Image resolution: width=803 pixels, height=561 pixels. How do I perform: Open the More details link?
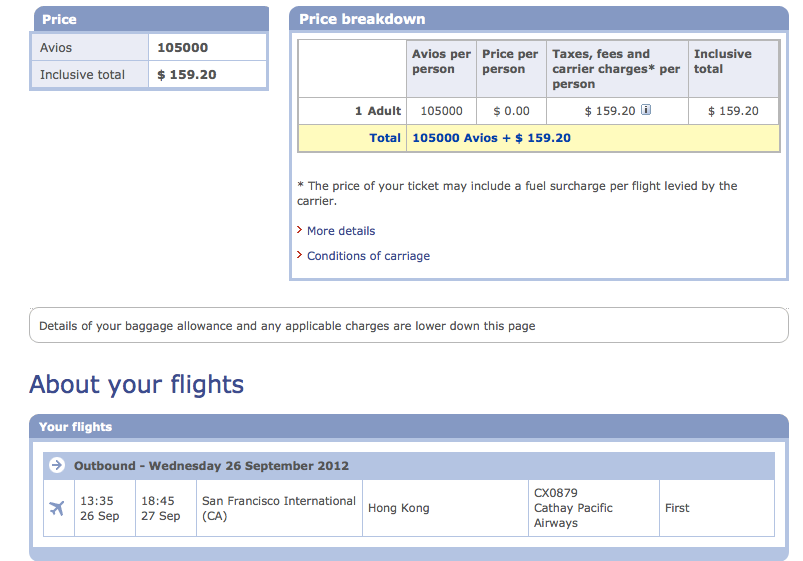341,231
